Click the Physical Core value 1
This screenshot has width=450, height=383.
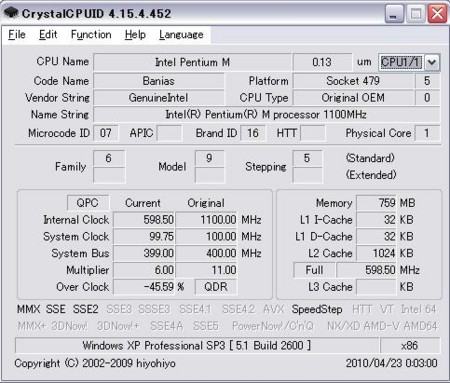(x=427, y=133)
